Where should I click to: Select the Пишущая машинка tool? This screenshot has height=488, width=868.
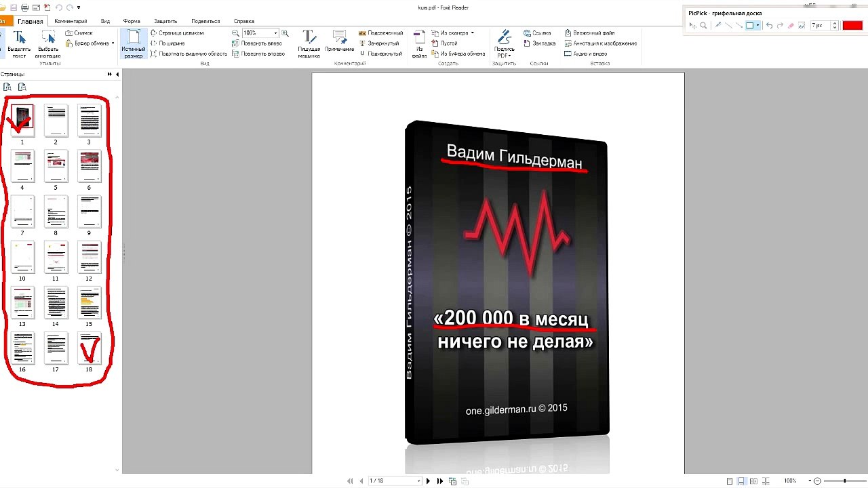click(x=309, y=45)
